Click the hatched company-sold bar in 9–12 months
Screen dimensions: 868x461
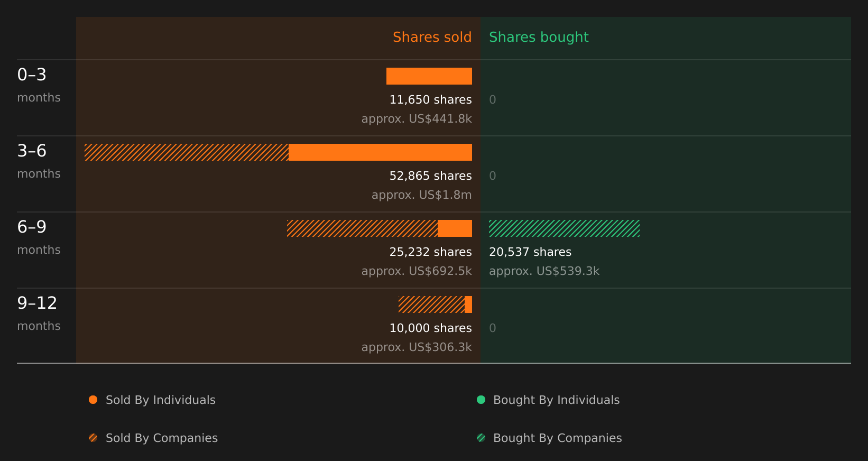point(431,305)
